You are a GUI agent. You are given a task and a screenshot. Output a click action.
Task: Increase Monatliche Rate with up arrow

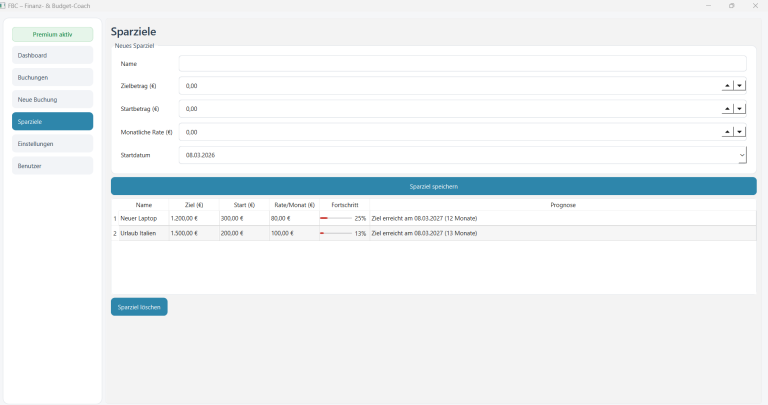point(728,132)
